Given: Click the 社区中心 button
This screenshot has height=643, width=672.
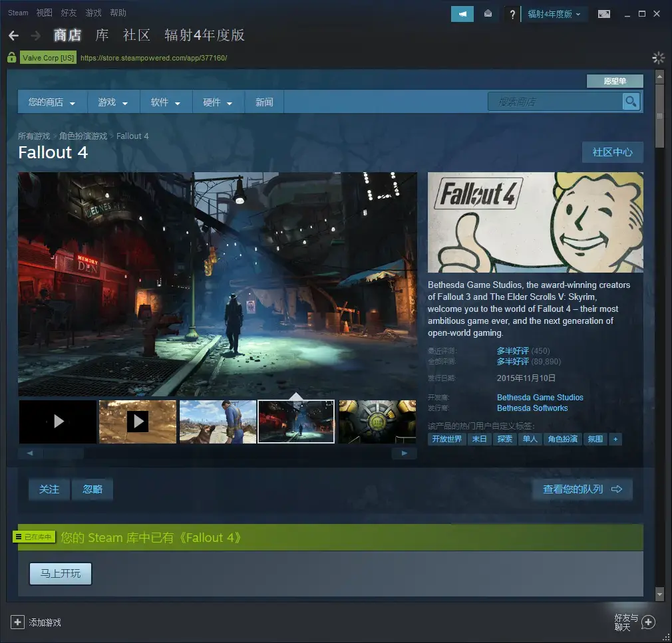Looking at the screenshot, I should (612, 152).
